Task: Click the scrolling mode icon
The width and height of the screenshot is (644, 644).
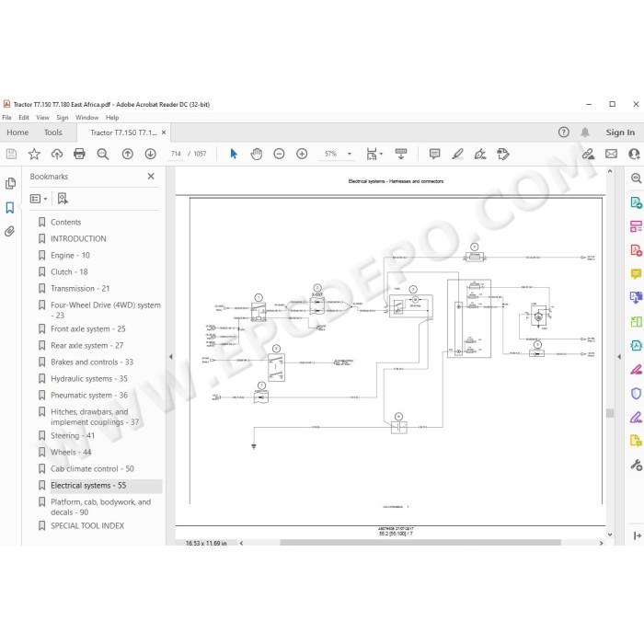Action: point(401,154)
